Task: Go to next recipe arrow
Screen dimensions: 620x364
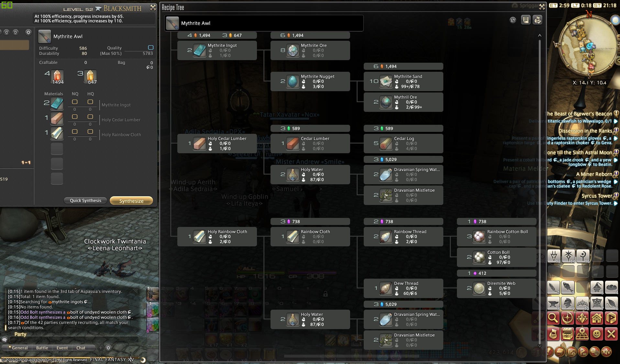Action: click(16, 32)
